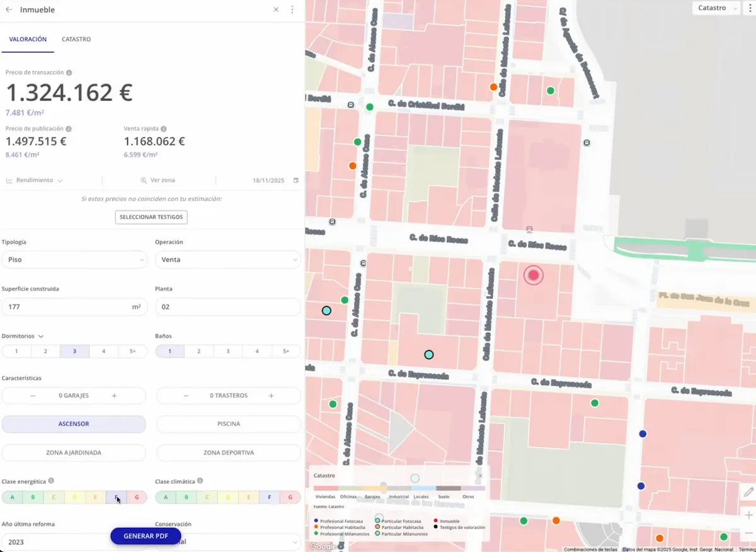Switch to the CATASTRO tab

coord(76,39)
